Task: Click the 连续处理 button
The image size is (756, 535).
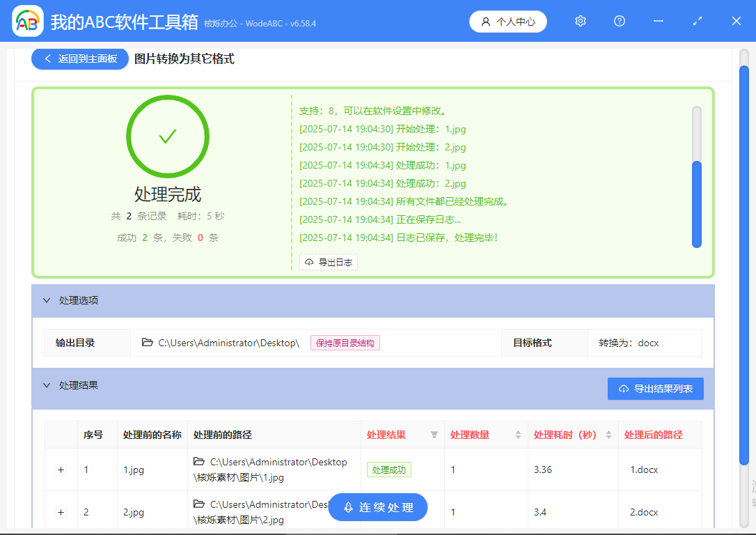Action: pyautogui.click(x=378, y=507)
